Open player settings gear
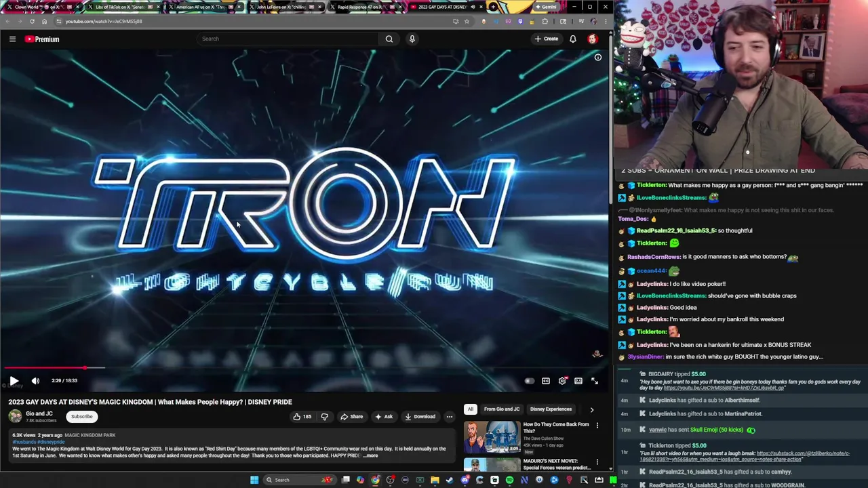The width and height of the screenshot is (868, 488). [562, 381]
